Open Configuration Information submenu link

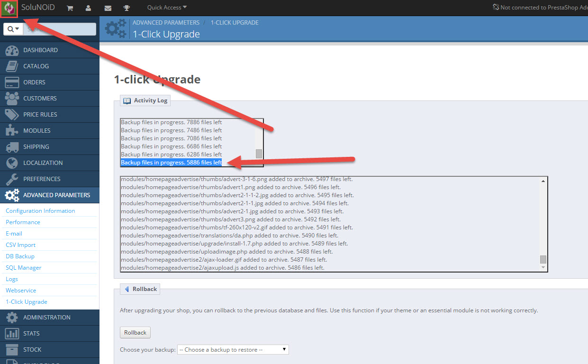pyautogui.click(x=40, y=211)
